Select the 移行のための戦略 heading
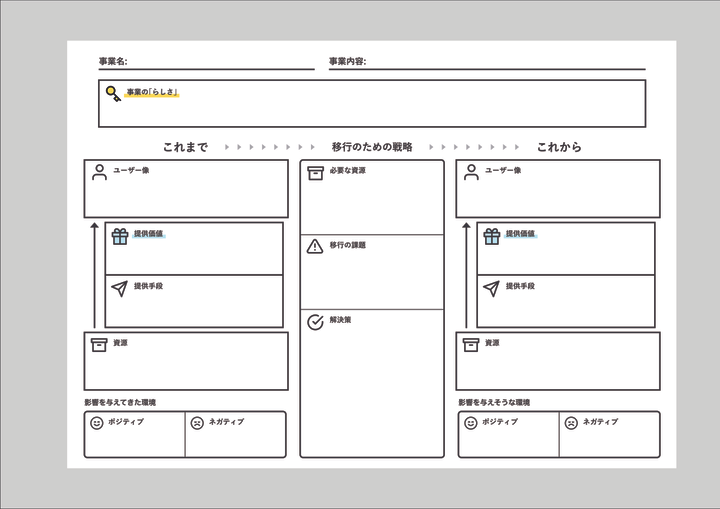 pyautogui.click(x=372, y=147)
